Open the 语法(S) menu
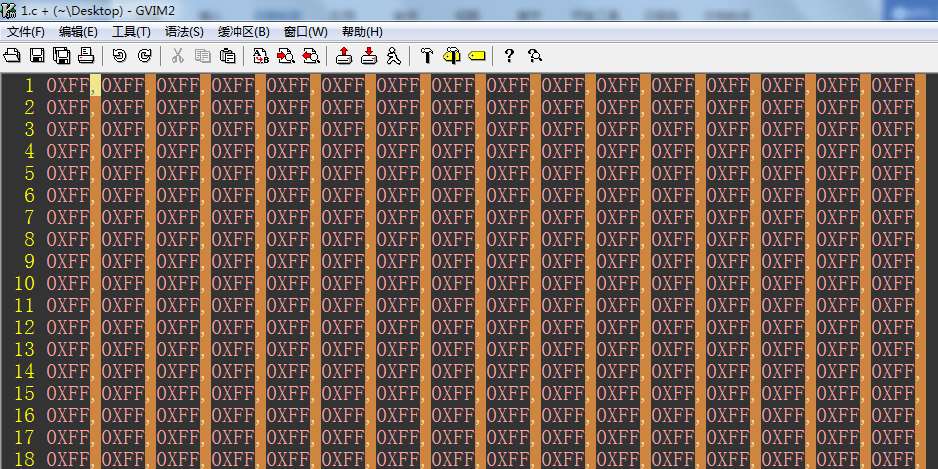 point(184,32)
